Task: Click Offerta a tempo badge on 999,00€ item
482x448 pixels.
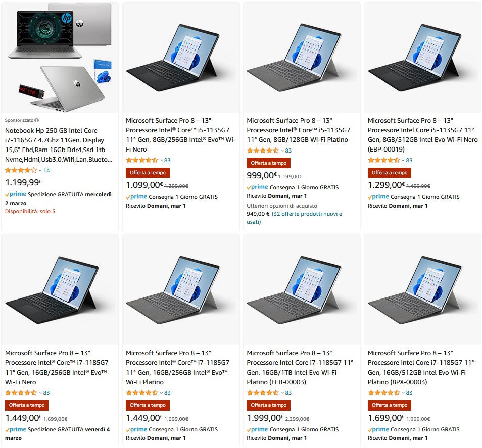Action: [268, 163]
